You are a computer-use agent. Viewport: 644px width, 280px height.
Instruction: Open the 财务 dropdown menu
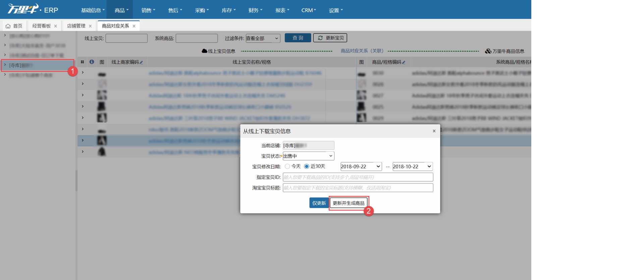pyautogui.click(x=256, y=10)
